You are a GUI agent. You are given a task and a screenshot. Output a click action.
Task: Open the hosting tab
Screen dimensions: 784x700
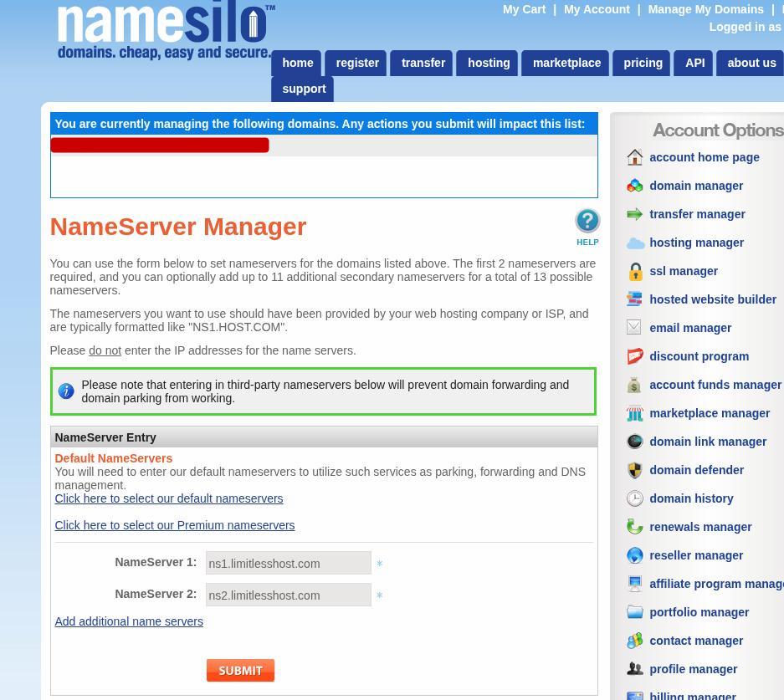click(x=488, y=63)
